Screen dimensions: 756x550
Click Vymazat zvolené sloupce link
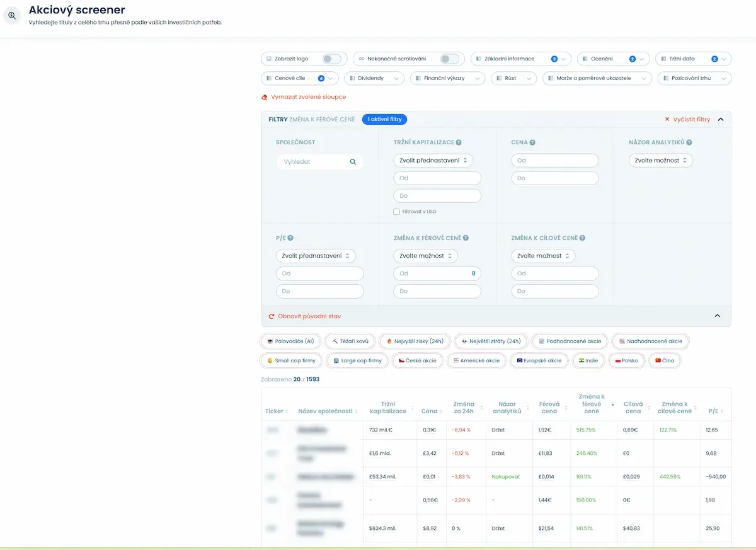coord(308,97)
